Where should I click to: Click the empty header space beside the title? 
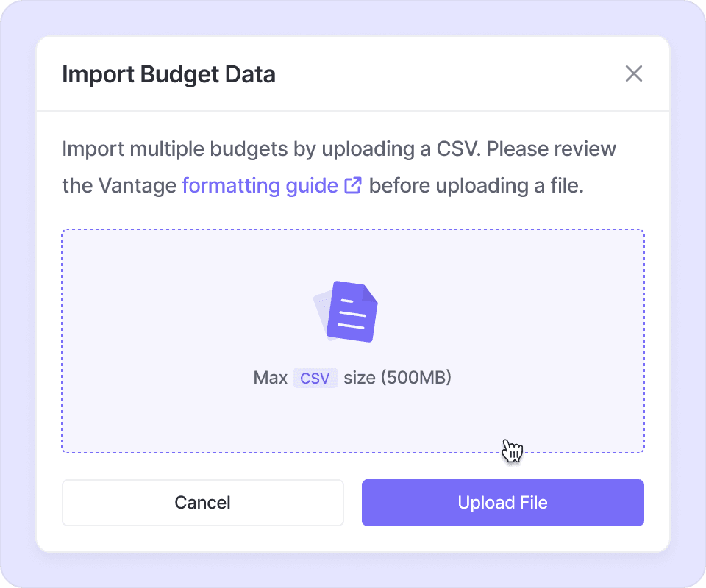tap(441, 74)
